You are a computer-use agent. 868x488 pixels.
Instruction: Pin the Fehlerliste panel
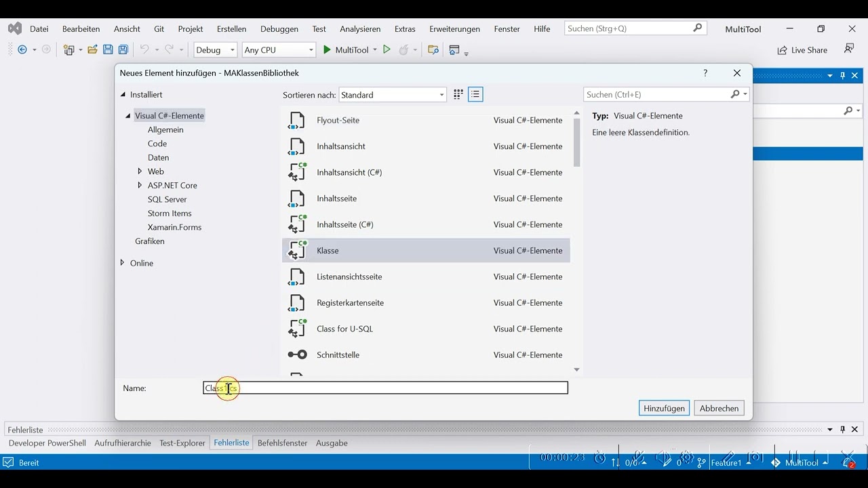843,430
